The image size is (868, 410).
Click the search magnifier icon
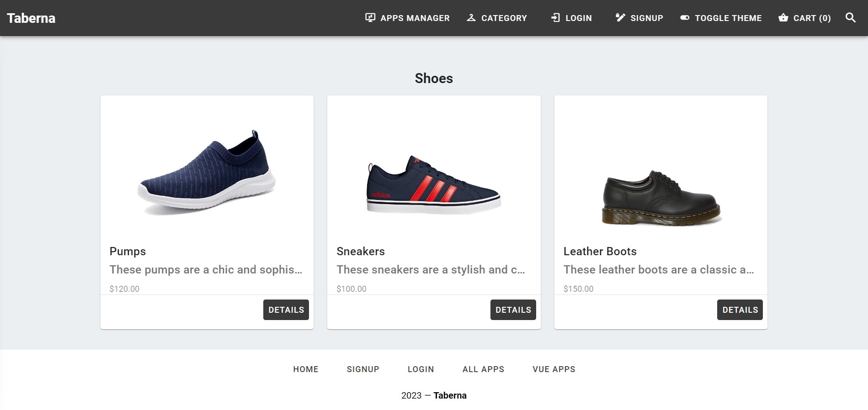tap(850, 18)
